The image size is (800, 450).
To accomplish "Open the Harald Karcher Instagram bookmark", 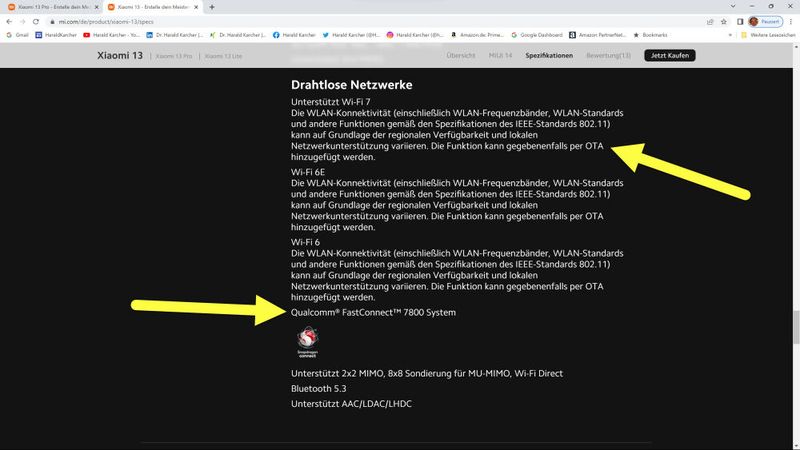I will pos(415,35).
